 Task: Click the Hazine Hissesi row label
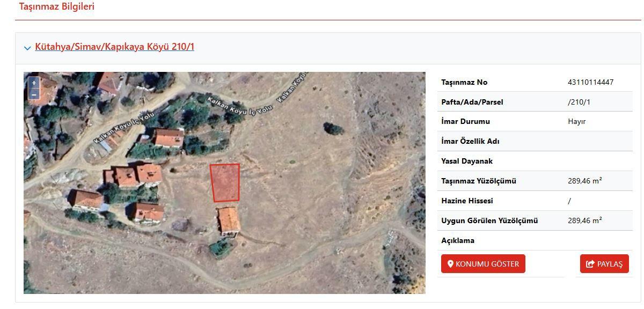tap(467, 201)
